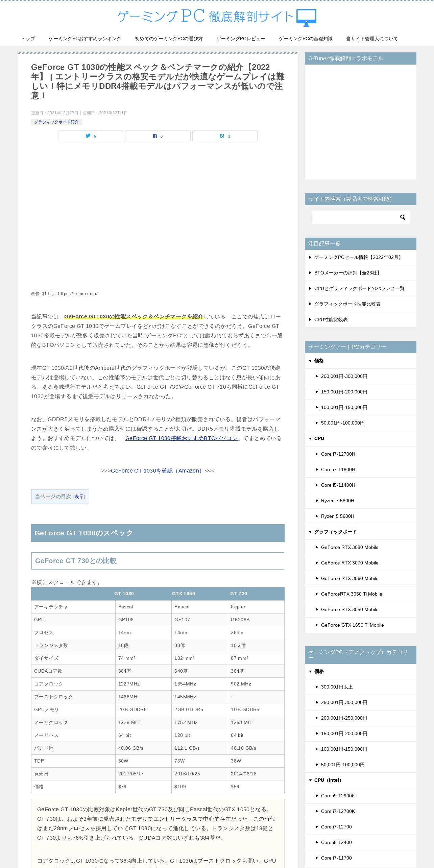Collapse CPU（Intel）section in desktop category
This screenshot has height=868, width=434.
[361, 780]
